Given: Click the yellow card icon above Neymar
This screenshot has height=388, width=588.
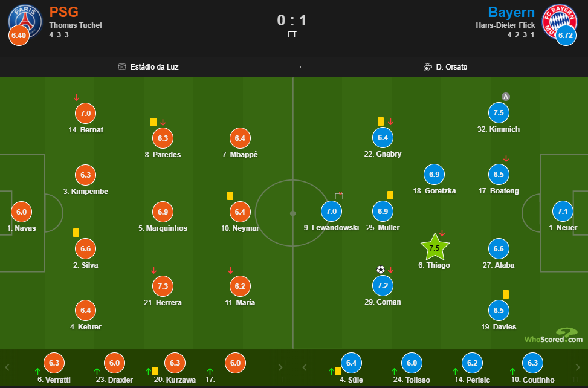Looking at the screenshot, I should 230,196.
